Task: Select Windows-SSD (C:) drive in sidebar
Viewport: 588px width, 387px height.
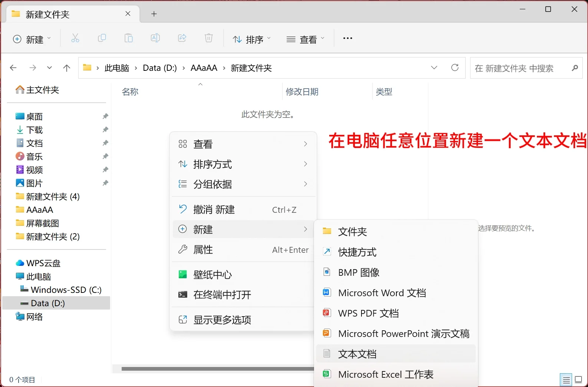Action: (x=61, y=290)
